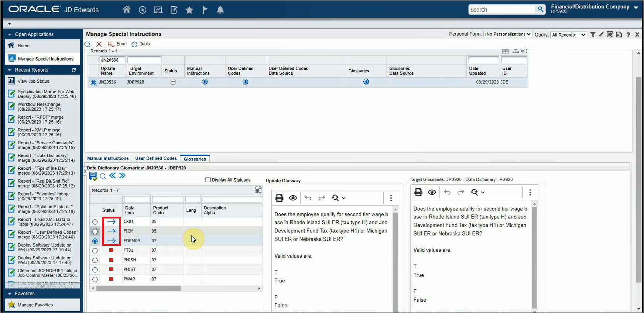Open the notifications bell icon

[x=220, y=10]
